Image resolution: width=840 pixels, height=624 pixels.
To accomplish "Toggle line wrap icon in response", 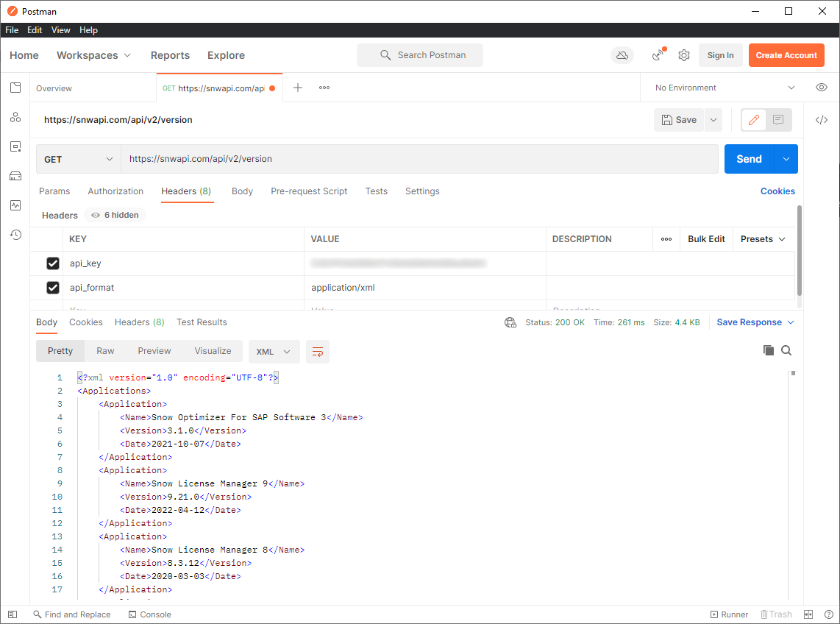I will (318, 352).
